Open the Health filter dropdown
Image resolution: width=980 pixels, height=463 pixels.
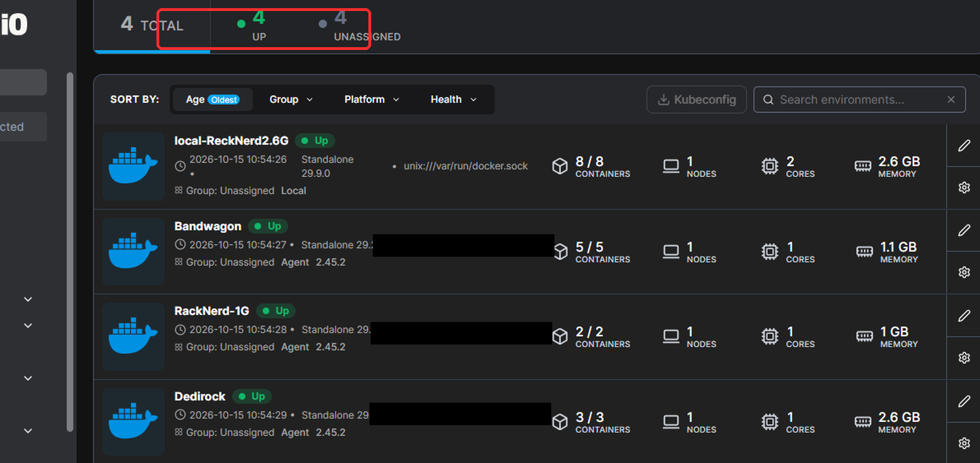click(x=453, y=99)
